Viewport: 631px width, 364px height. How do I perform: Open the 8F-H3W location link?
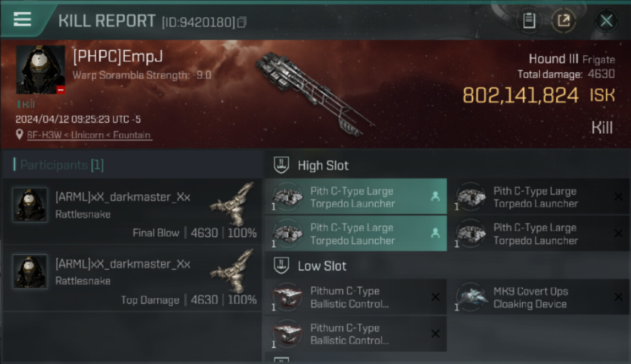click(89, 135)
